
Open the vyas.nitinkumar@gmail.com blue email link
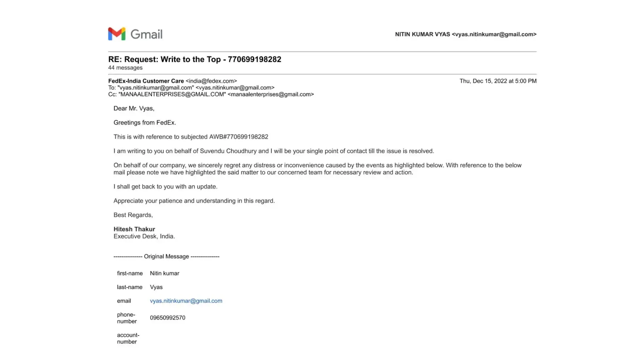(186, 301)
